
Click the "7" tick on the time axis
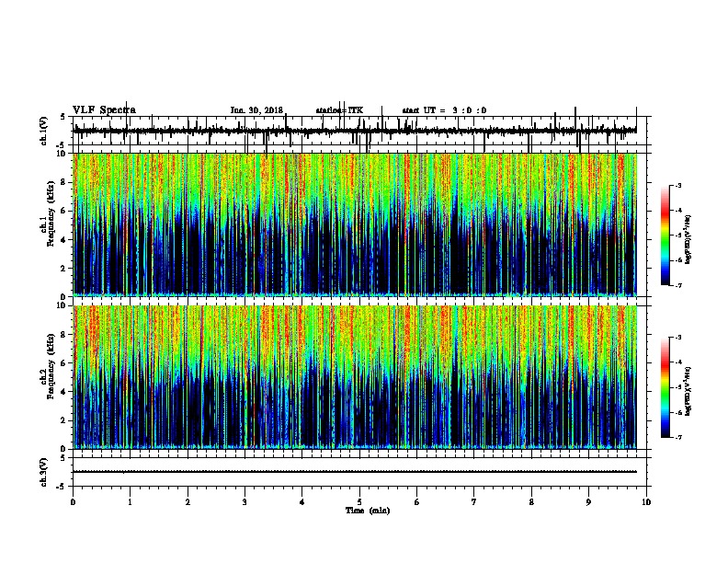coord(474,502)
